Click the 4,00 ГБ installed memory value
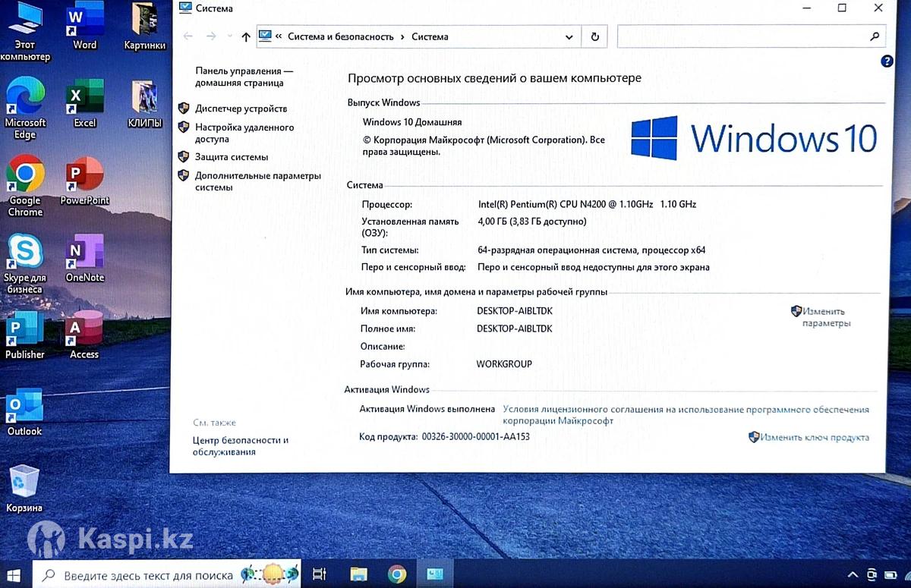911x588 pixels. [x=532, y=222]
